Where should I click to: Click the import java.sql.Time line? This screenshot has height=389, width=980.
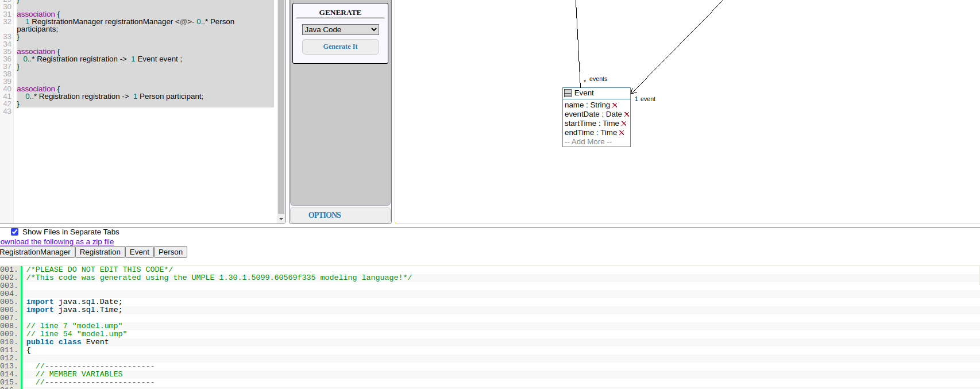click(74, 310)
